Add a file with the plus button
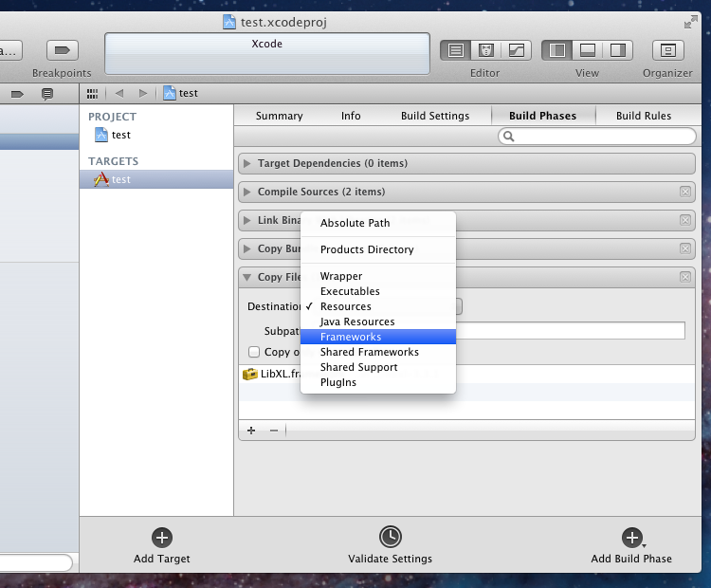Image resolution: width=711 pixels, height=588 pixels. (251, 431)
